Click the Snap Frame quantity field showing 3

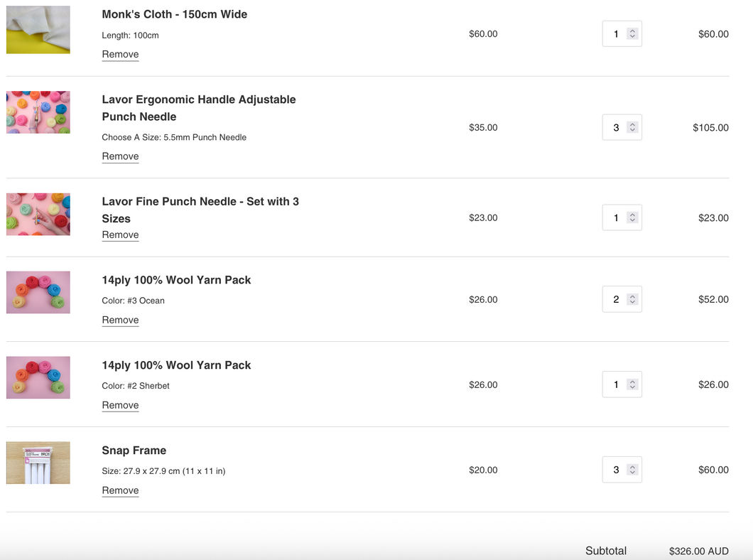pos(622,470)
